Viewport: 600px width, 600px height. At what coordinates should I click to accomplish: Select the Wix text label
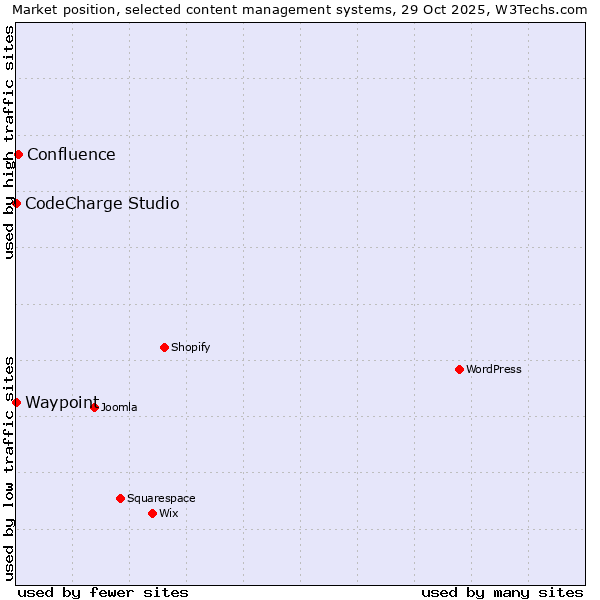point(169,513)
